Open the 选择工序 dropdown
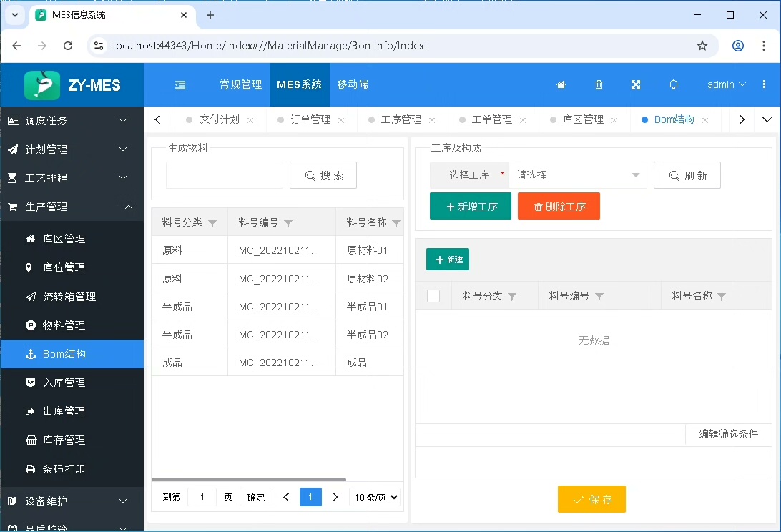The image size is (781, 532). [576, 175]
